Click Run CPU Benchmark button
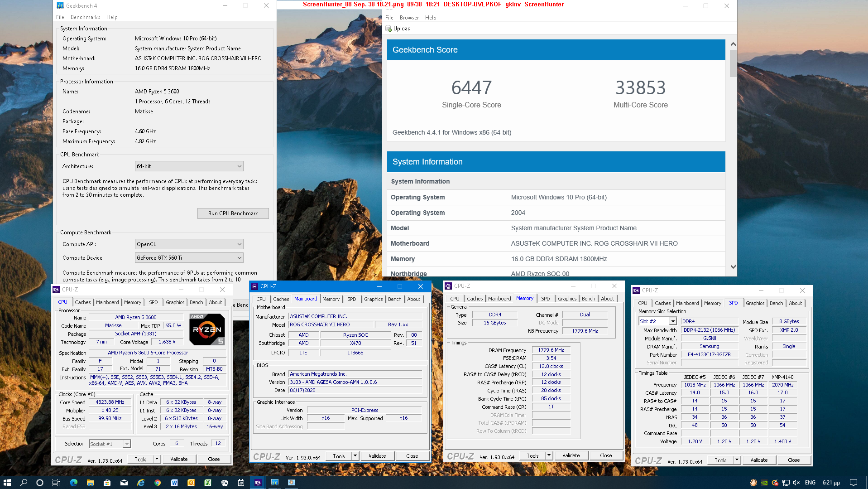 [233, 213]
